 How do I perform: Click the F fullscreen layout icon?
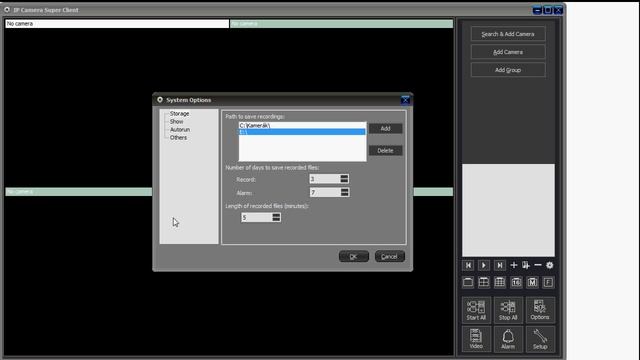(548, 282)
